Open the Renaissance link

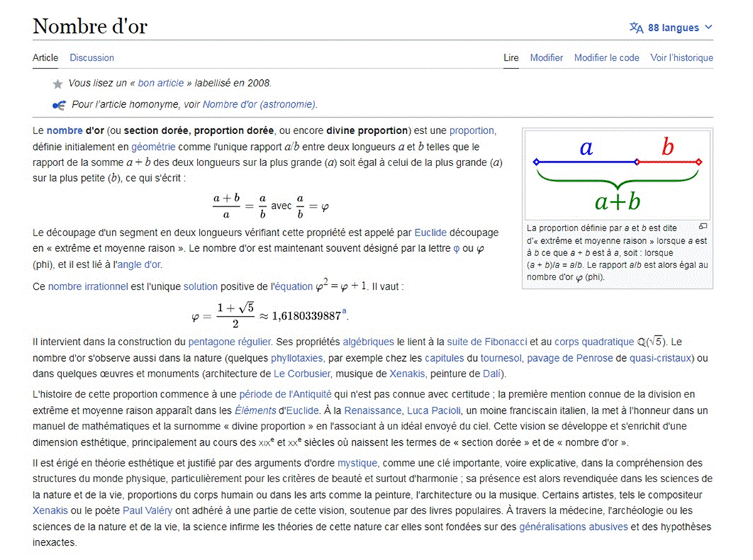(x=373, y=411)
